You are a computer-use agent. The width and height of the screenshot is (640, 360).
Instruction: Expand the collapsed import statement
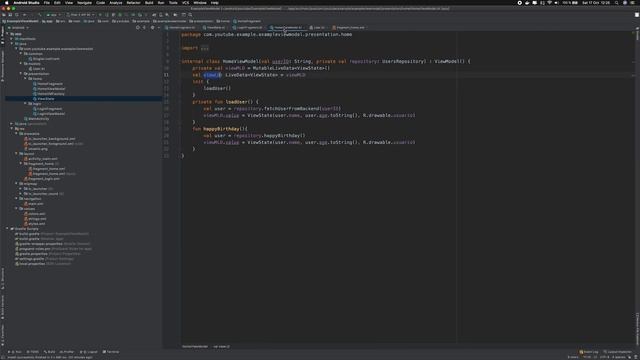click(205, 48)
